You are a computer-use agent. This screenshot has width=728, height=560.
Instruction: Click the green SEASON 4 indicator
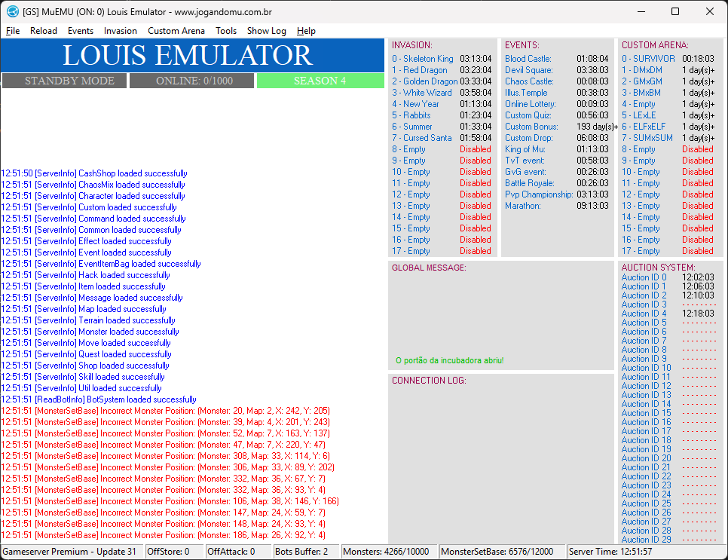point(320,81)
